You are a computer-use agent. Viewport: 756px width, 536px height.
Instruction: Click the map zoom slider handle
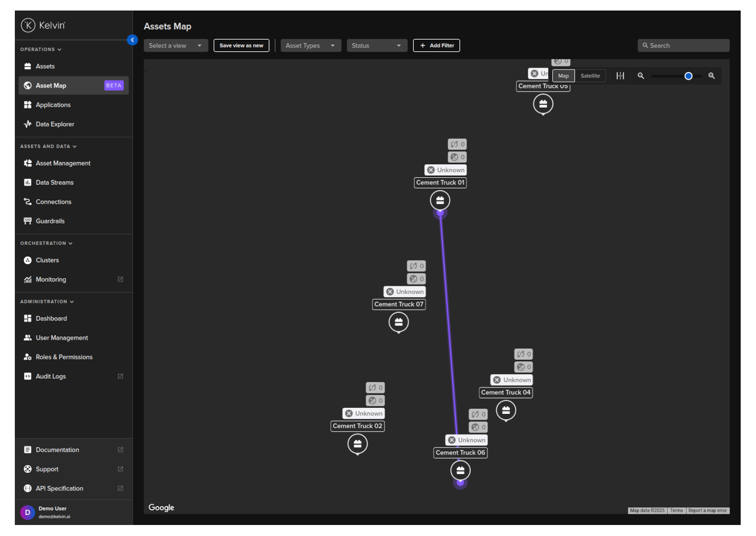688,76
